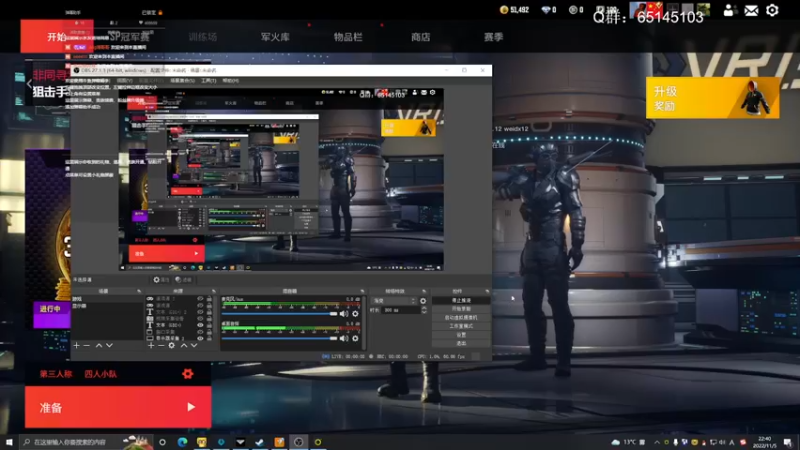Remove selected source with minus icon in Sources panel
Screen dimensions: 800x450
tap(161, 345)
